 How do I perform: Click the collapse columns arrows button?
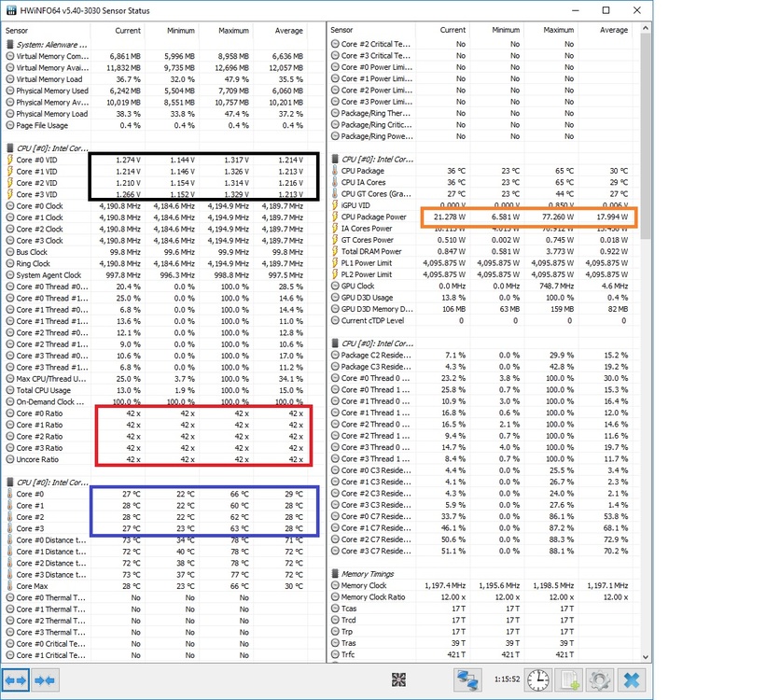click(44, 680)
